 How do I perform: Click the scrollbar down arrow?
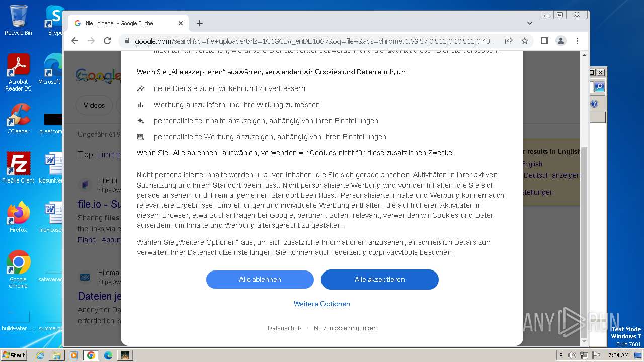584,342
